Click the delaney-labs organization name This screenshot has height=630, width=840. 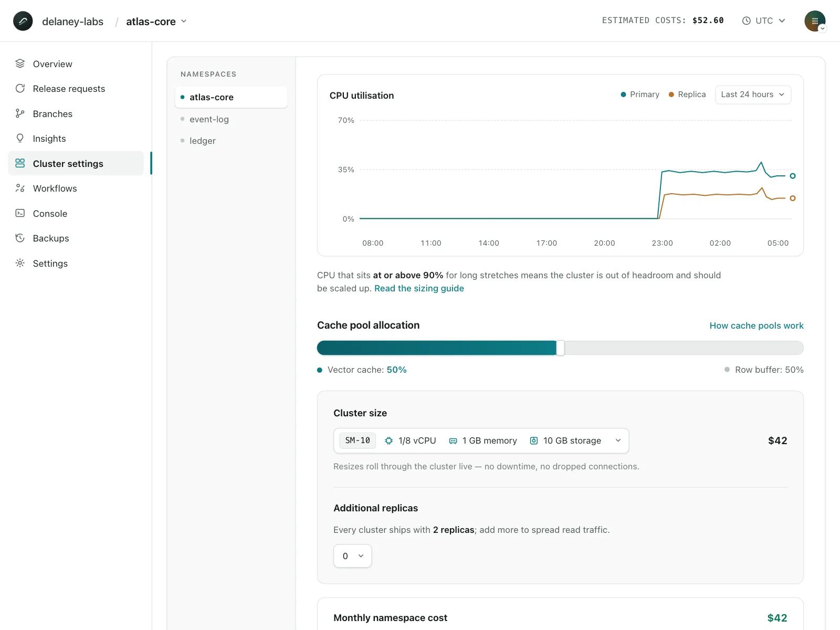[72, 22]
